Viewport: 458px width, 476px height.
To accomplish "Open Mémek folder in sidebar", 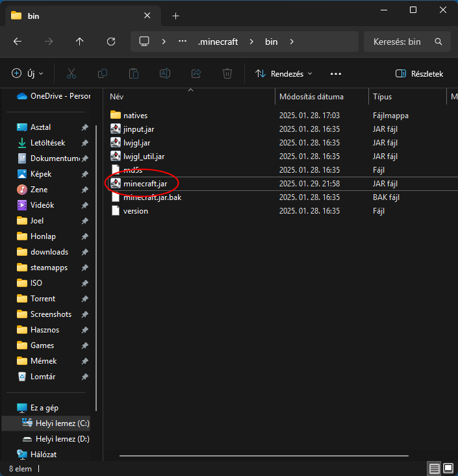I will click(x=37, y=361).
